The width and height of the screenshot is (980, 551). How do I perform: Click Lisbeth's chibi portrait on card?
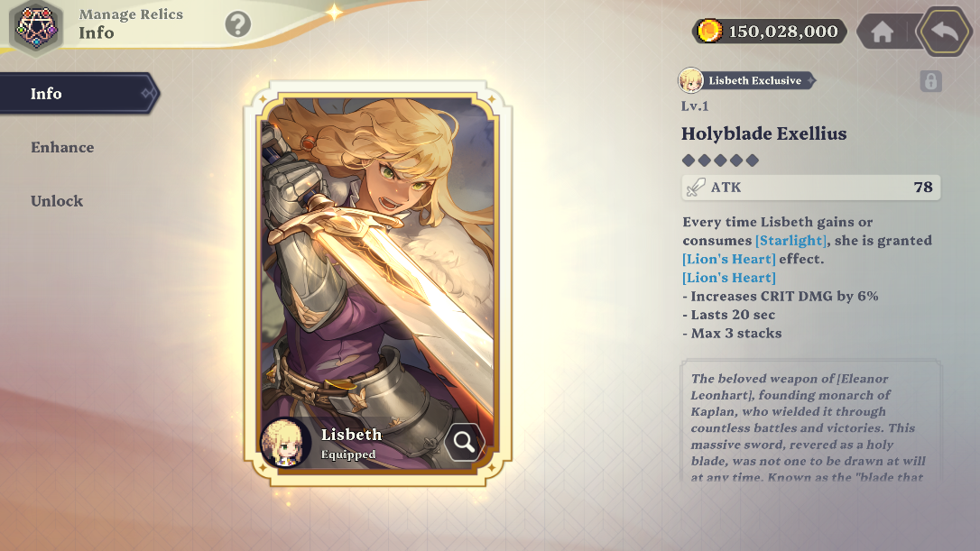tap(286, 442)
